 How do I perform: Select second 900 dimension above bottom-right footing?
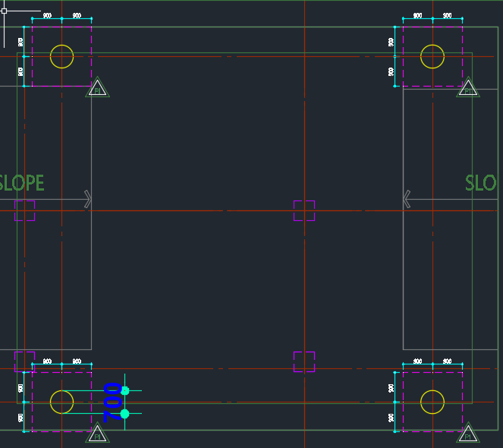[x=447, y=361]
